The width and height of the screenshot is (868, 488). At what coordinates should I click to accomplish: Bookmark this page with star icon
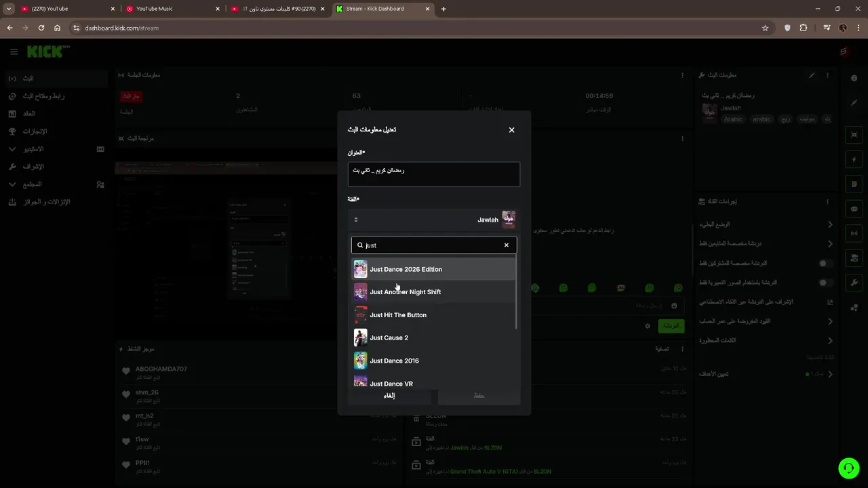pos(765,28)
